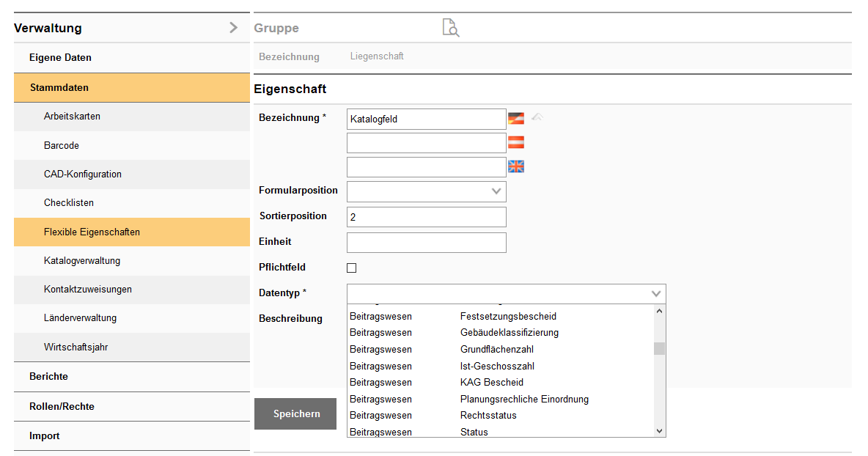
Task: Click the document search icon beside Gruppe
Action: 450,28
